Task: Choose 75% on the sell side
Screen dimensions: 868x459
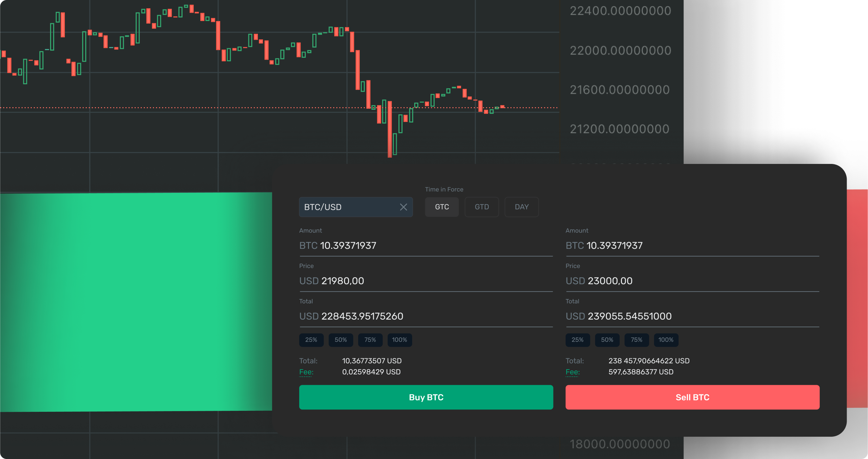Action: click(637, 340)
